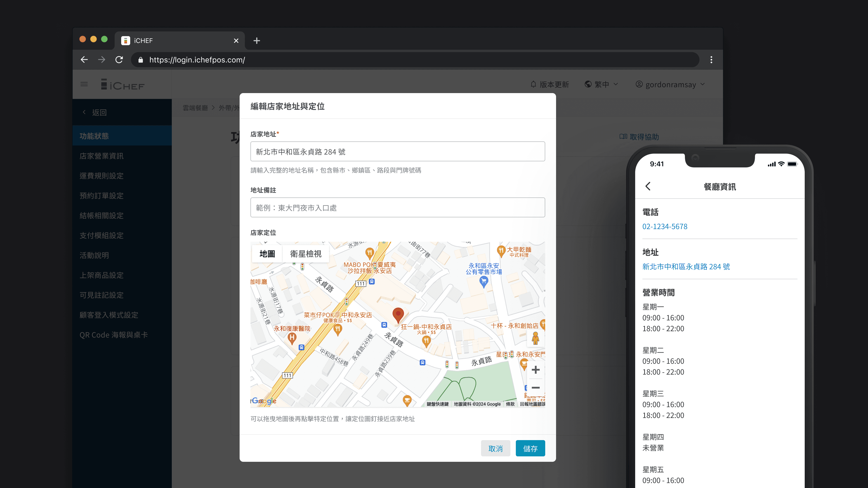Click the browser reload icon
The height and width of the screenshot is (488, 868).
point(119,60)
